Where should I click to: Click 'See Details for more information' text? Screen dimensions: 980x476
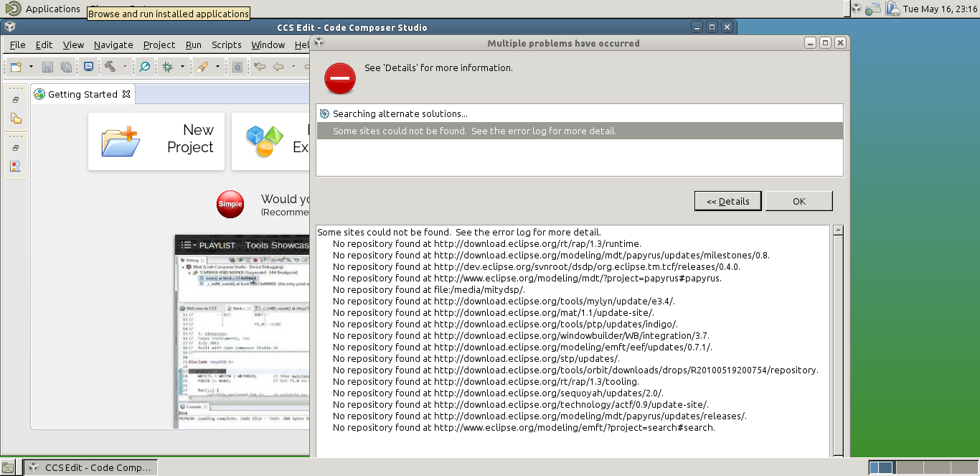click(x=438, y=67)
